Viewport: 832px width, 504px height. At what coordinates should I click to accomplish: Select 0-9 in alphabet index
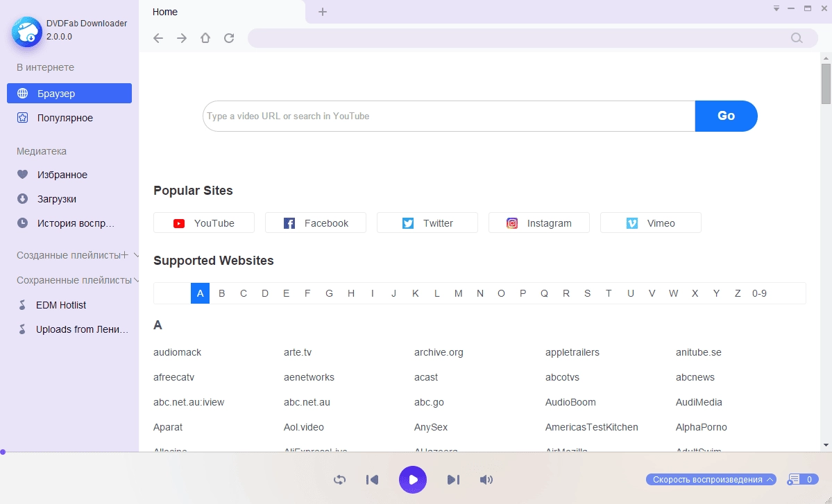[x=759, y=293]
